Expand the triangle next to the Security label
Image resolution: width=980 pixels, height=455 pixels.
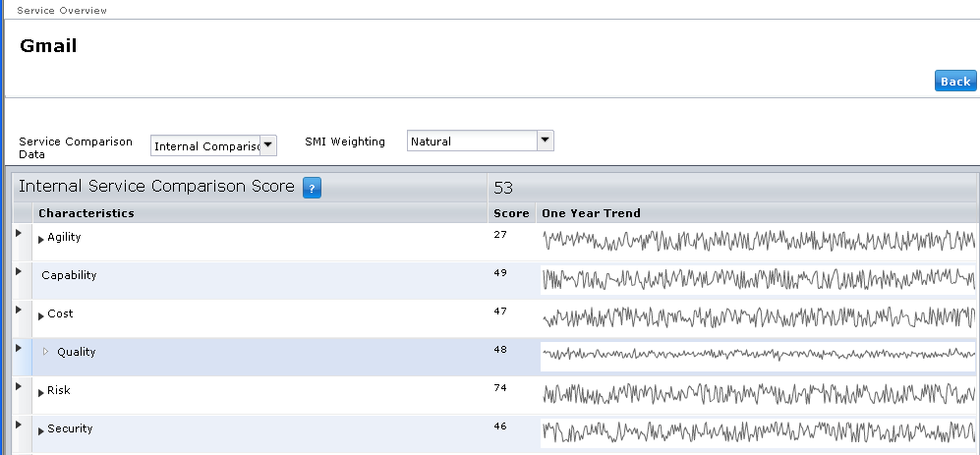point(41,430)
